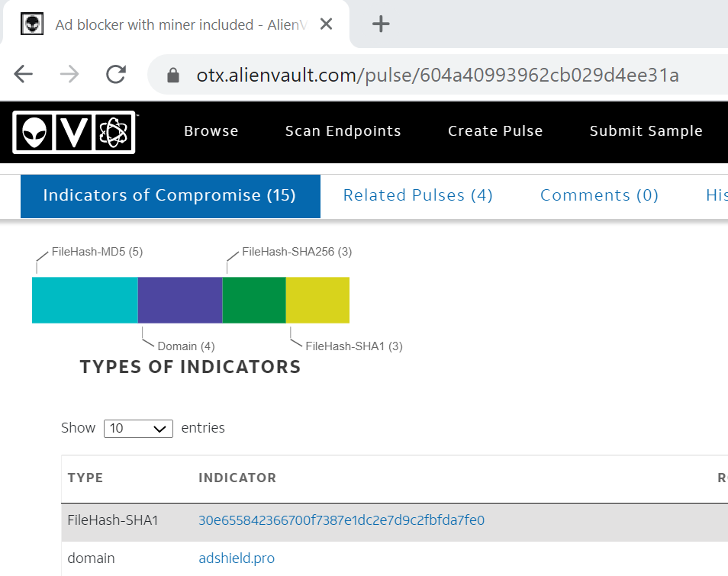Open the Comments tab
728x576 pixels.
pyautogui.click(x=599, y=195)
